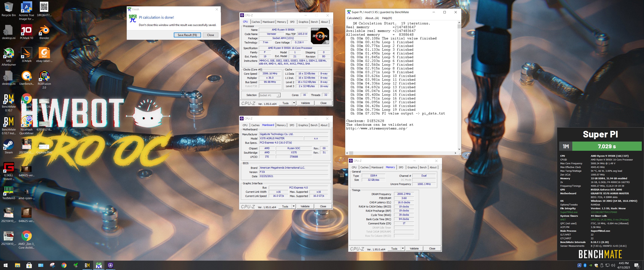Click the 7.029 s result in BenchMate
644x270 pixels.
click(607, 146)
